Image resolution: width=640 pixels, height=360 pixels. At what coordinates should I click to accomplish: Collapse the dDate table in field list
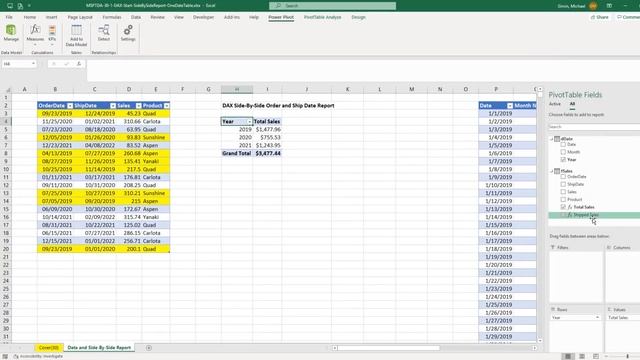pos(551,139)
